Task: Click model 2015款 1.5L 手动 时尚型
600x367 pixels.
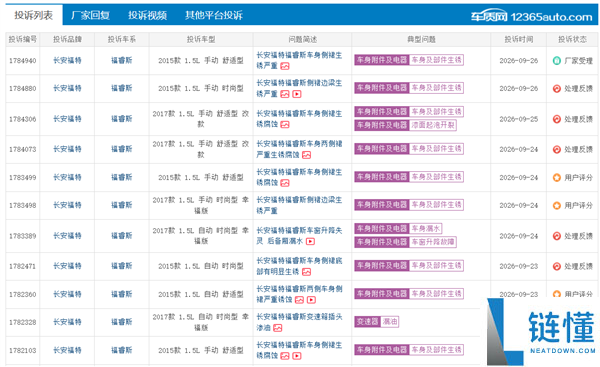Action: pos(201,88)
